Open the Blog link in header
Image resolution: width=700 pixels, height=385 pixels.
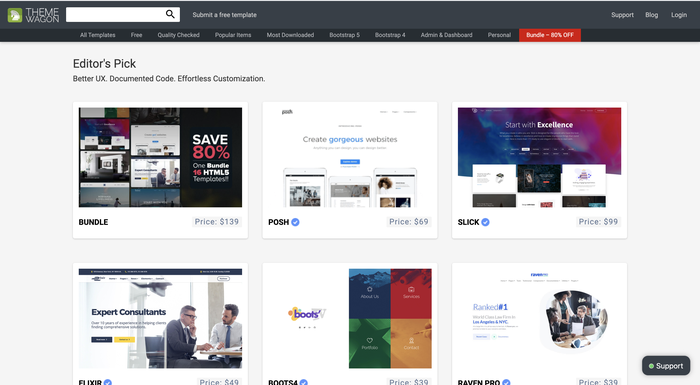tap(652, 15)
